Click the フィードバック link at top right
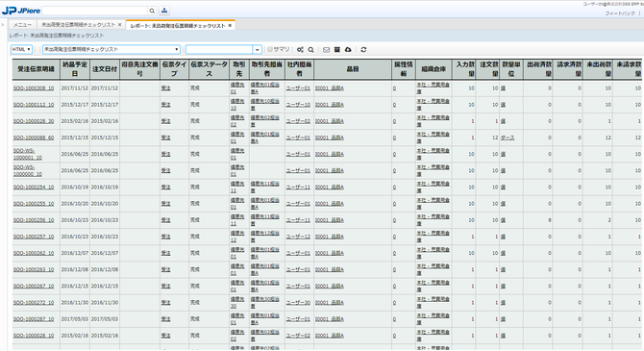Viewport: 644px width, 351px height. 620,13
